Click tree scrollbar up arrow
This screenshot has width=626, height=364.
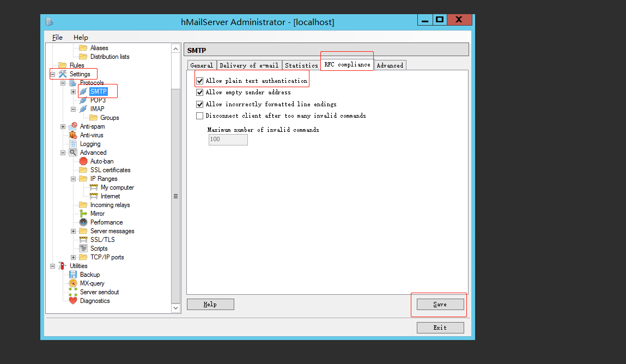(175, 48)
